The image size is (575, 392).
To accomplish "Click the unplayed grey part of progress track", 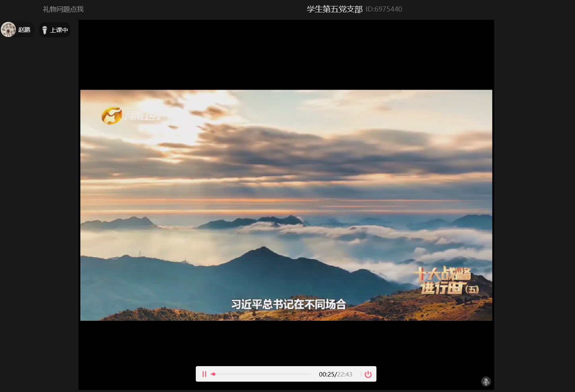I will tap(263, 374).
